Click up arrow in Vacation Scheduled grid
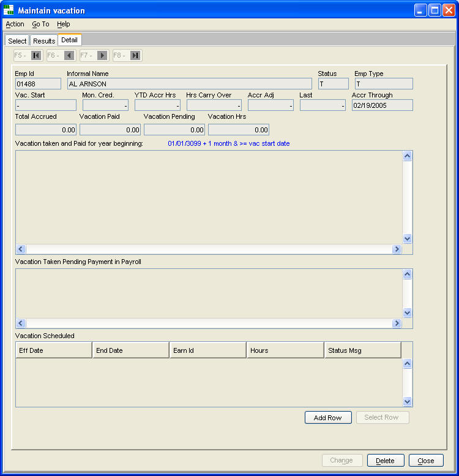This screenshot has width=459, height=476. (x=407, y=364)
